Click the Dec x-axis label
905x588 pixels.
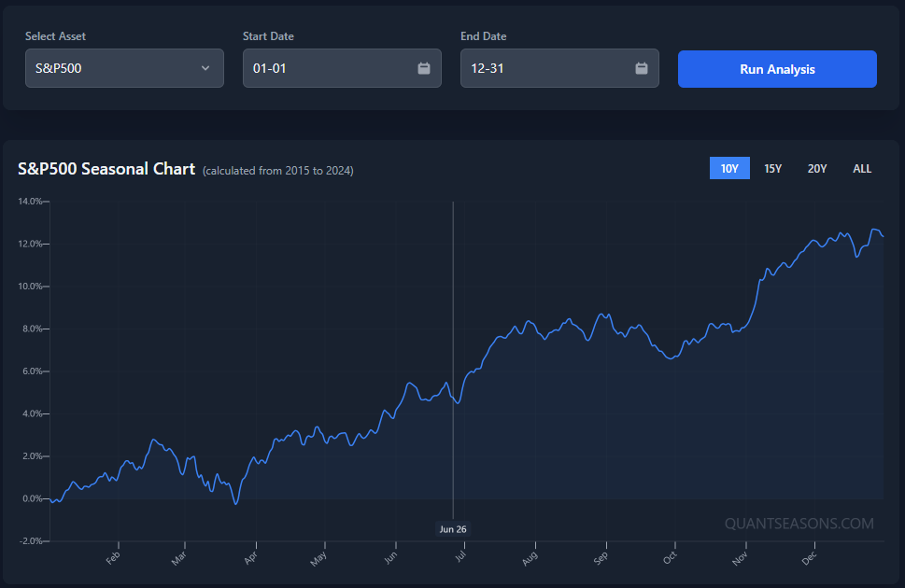(x=809, y=557)
